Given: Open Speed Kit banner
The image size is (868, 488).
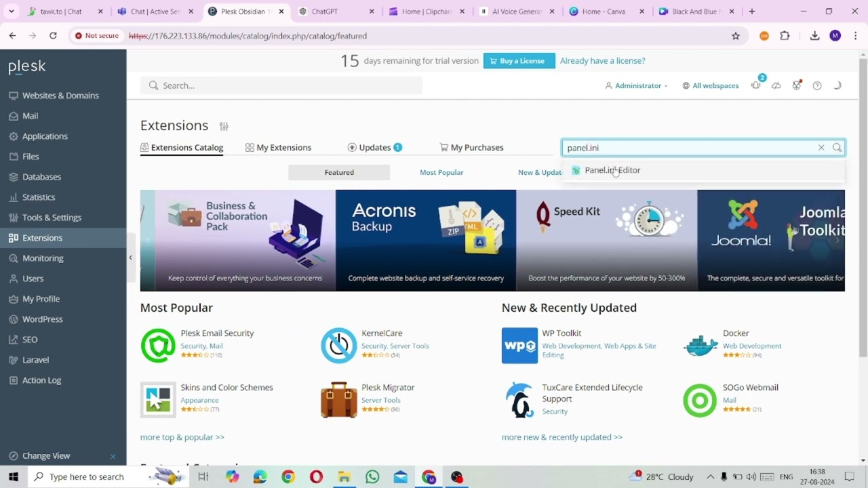Looking at the screenshot, I should coord(607,241).
